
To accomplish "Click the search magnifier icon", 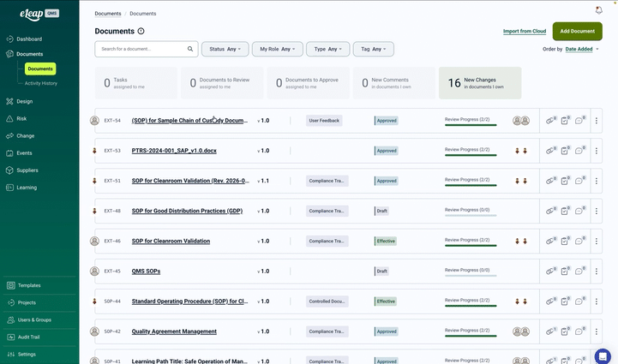I will [x=190, y=49].
